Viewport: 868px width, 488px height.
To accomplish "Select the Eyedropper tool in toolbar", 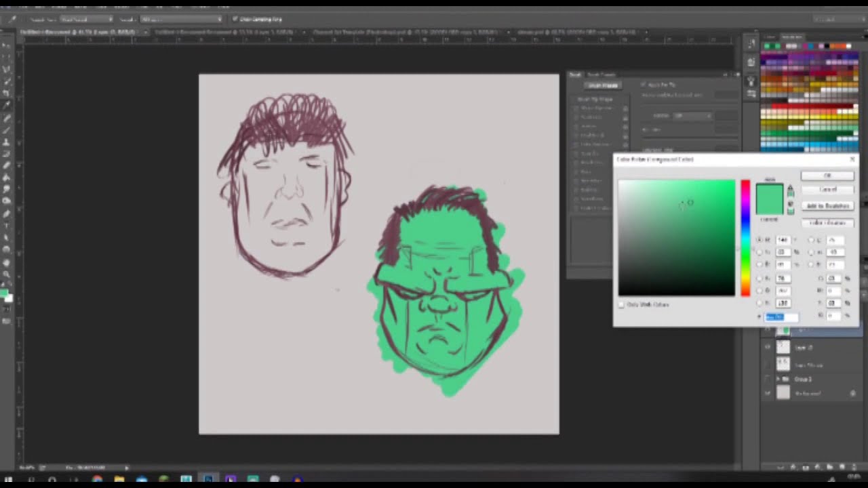I will click(7, 106).
